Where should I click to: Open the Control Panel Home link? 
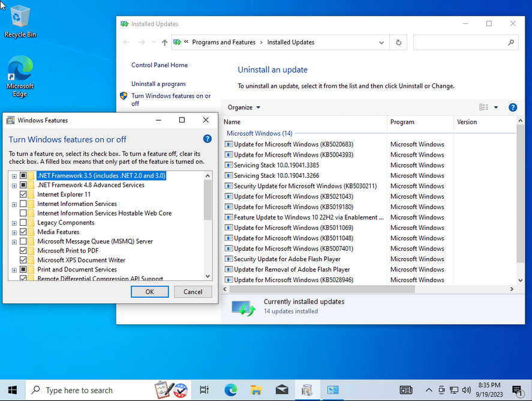coord(160,65)
